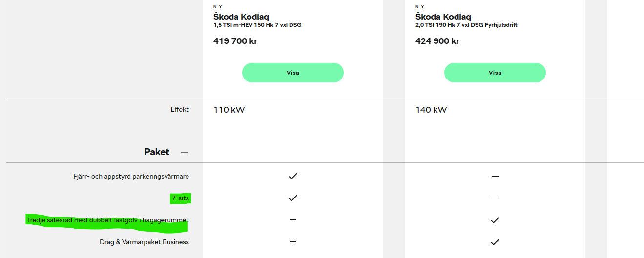The image size is (644, 258).
Task: Click Drag & Värmarpaket Business label
Action: (x=144, y=242)
